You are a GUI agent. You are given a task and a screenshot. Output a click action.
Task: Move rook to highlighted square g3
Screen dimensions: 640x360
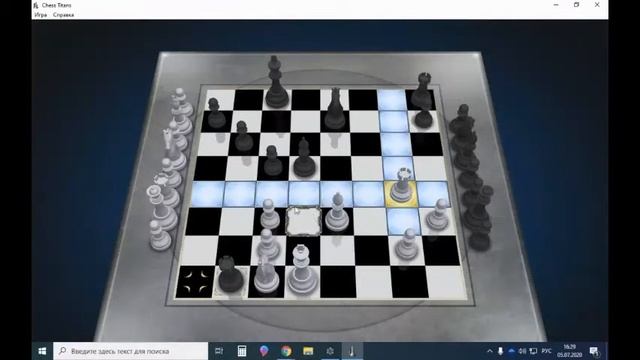[403, 220]
